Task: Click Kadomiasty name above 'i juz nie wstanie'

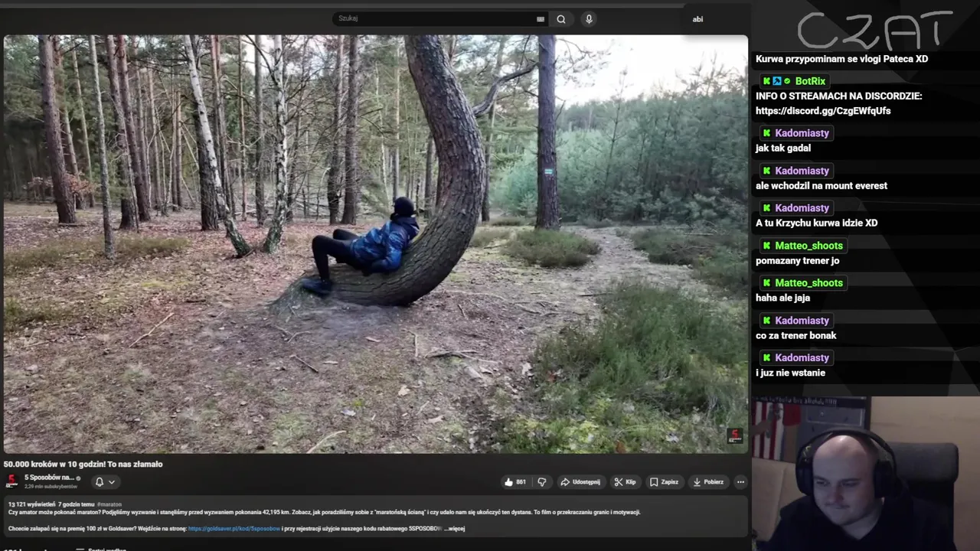Action: tap(802, 358)
